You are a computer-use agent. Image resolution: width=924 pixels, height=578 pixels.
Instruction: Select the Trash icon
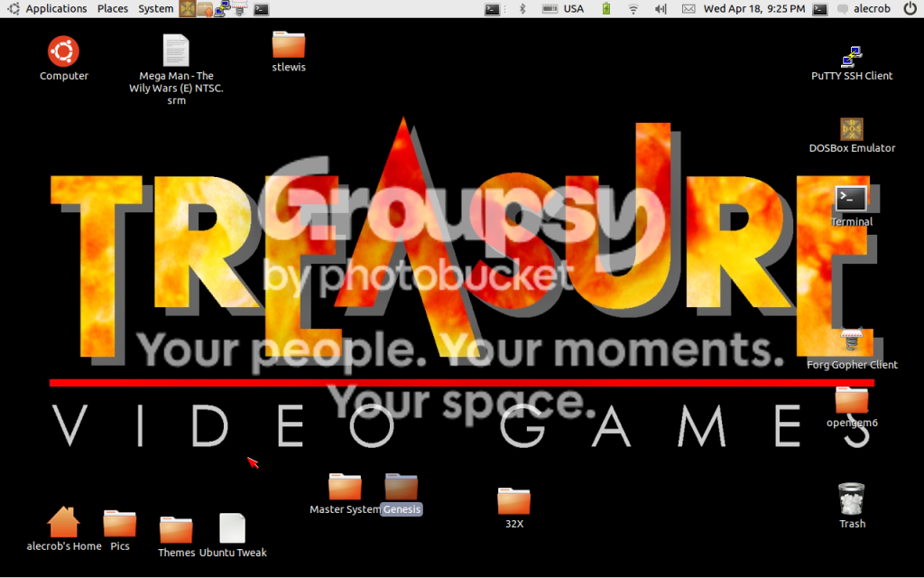click(x=852, y=499)
